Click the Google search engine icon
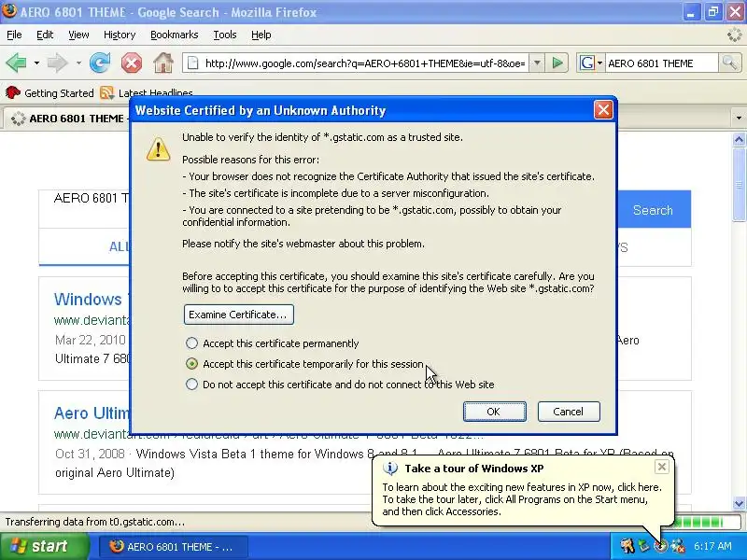 587,63
